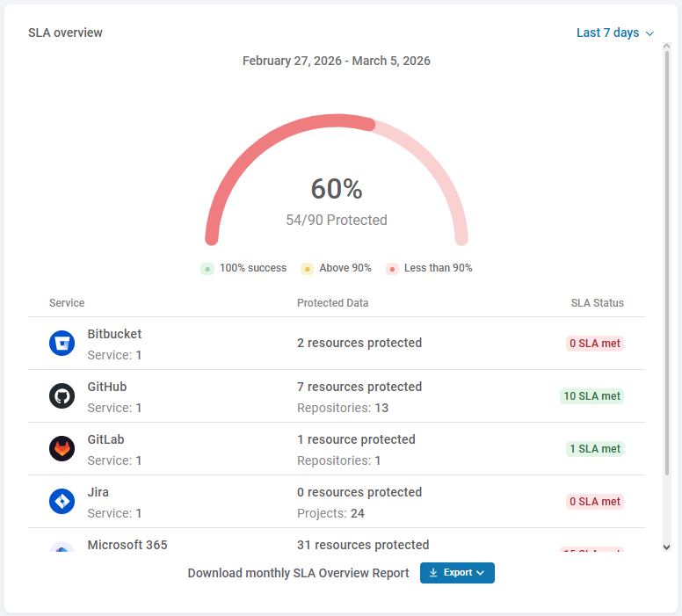This screenshot has width=682, height=616.
Task: Click the Microsoft 365 icon
Action: (62, 550)
